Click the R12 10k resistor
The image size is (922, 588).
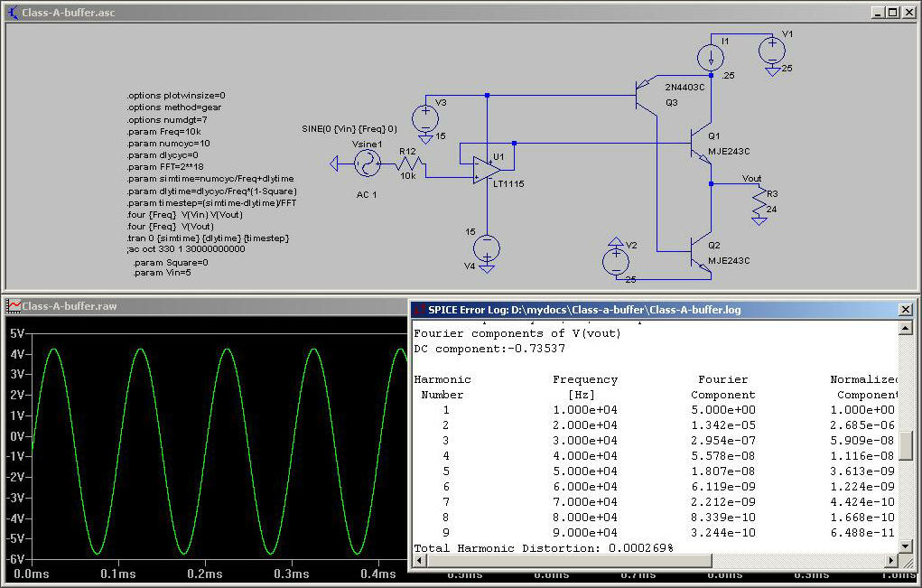pos(410,163)
